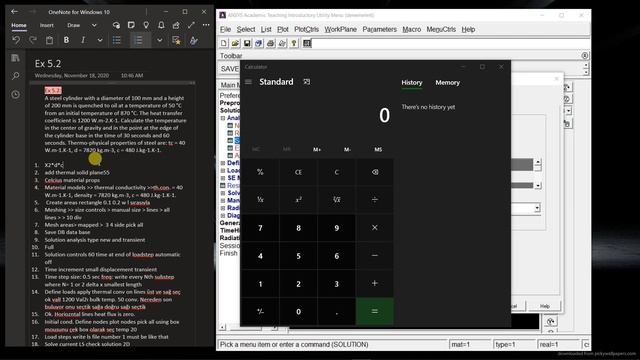The image size is (640, 360).
Task: Open the File menu in ANSYS
Action: 225,29
